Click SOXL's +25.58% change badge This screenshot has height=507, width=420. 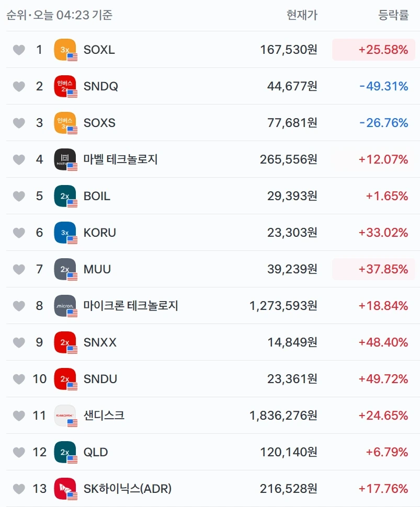[373, 50]
